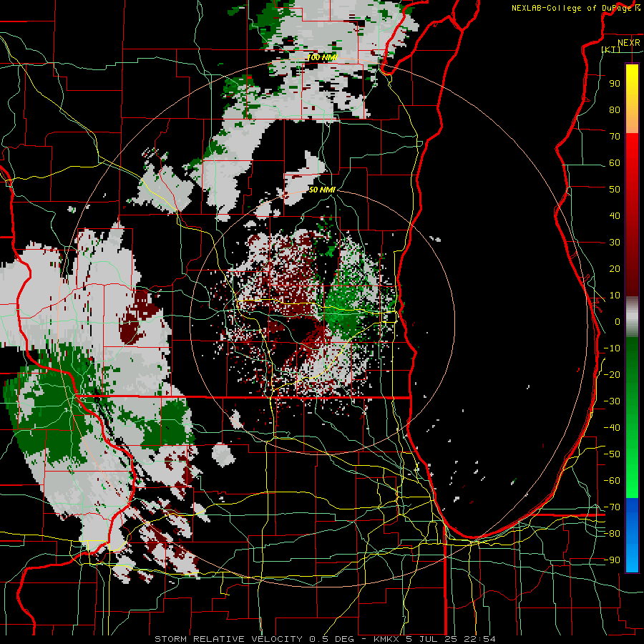644x644 pixels.
Task: Click the "[KT]" units label above color scale
Action: pos(611,49)
